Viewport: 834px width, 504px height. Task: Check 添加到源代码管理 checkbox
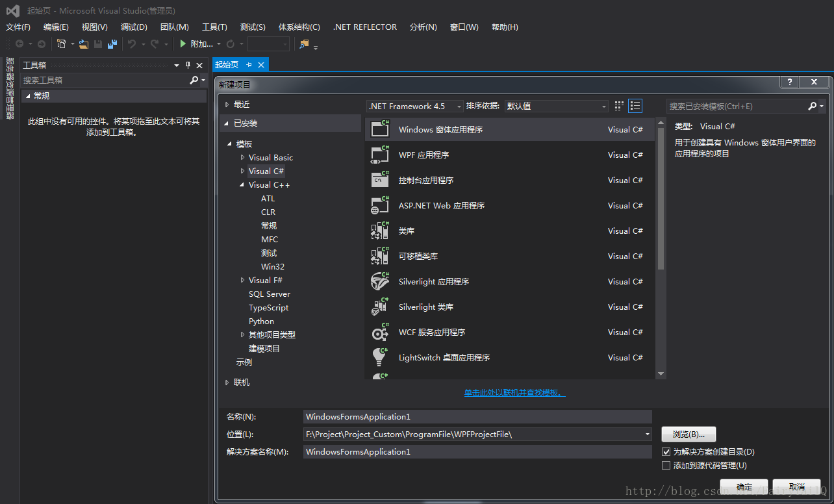pos(666,465)
